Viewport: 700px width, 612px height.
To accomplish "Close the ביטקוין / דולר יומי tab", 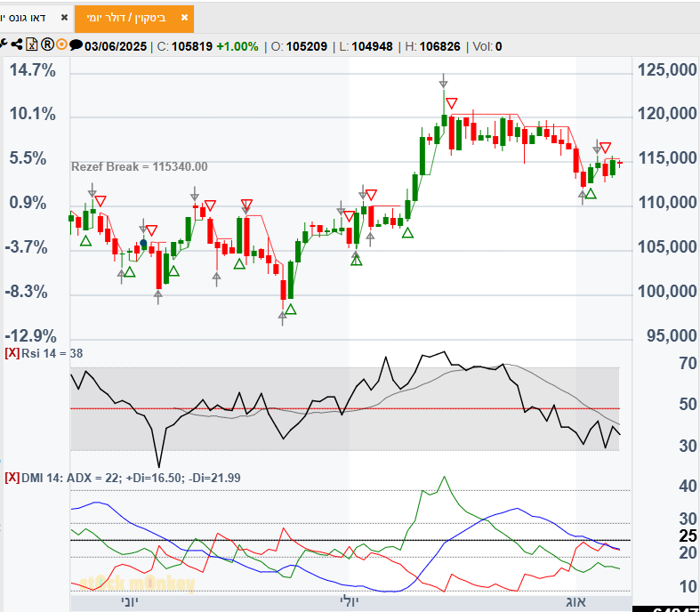I will click(x=184, y=18).
